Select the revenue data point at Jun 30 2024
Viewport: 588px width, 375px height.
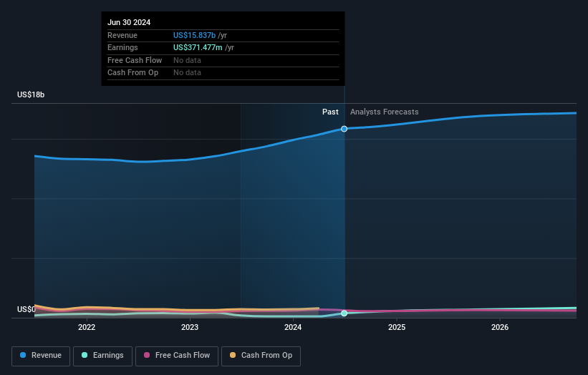344,129
